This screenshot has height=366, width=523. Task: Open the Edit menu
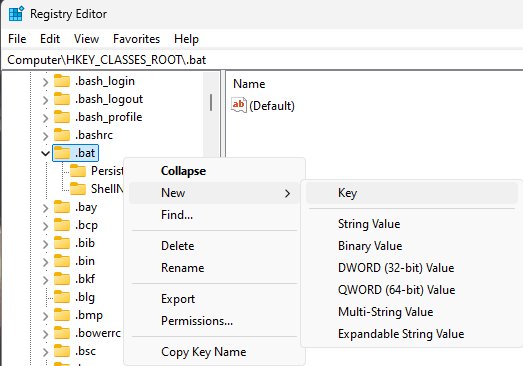tap(50, 39)
